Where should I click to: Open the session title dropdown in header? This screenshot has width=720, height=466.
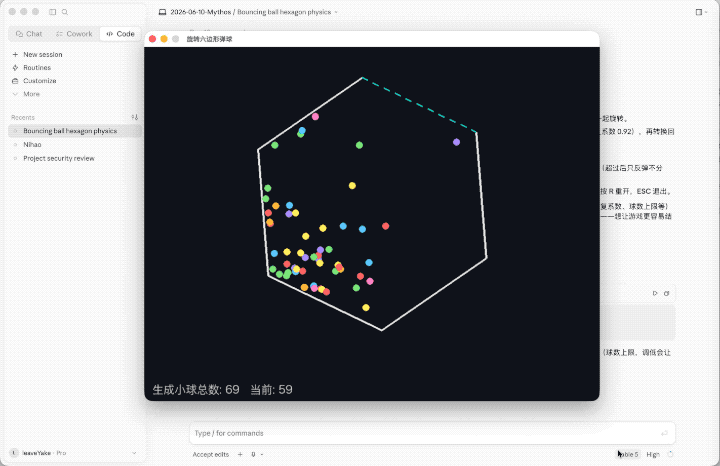click(x=336, y=12)
